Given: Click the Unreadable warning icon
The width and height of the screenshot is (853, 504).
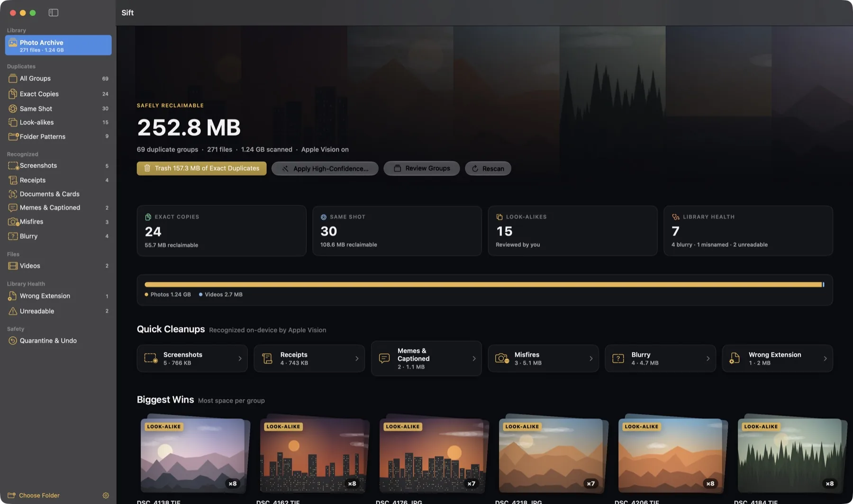Looking at the screenshot, I should pos(13,311).
